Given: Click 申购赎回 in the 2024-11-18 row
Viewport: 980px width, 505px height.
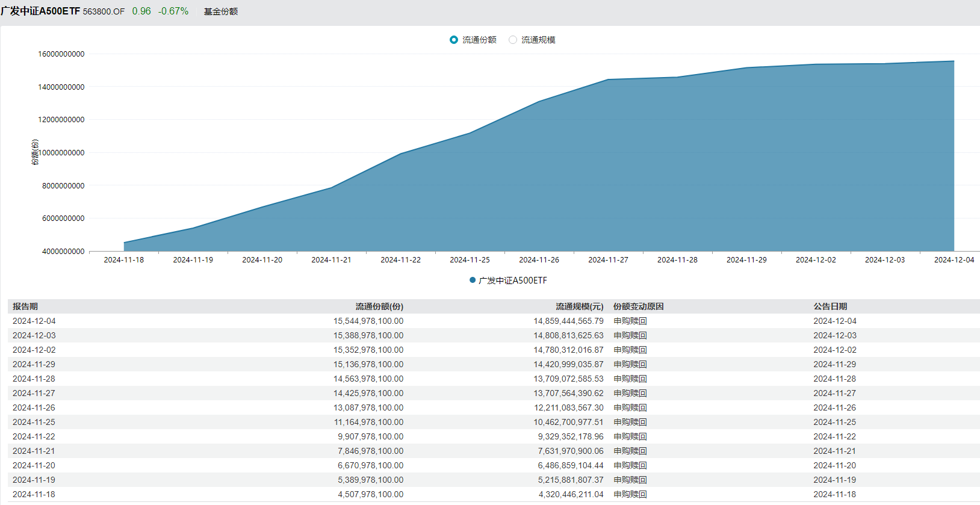Looking at the screenshot, I should coord(630,494).
